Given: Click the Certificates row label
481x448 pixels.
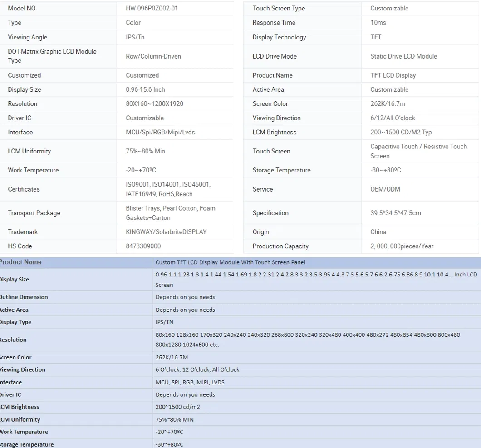Looking at the screenshot, I should click(24, 189).
